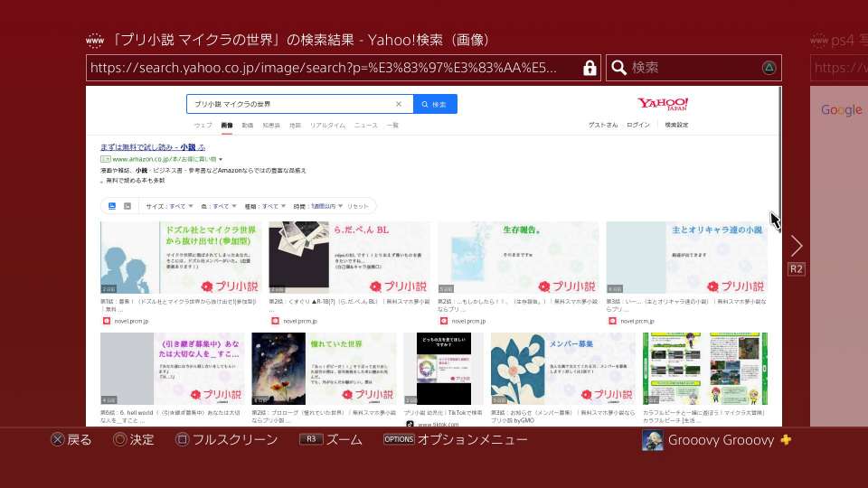Screen dimensions: 868x488
Task: Open the カラフルピーチ magazine thumbnail
Action: (705, 369)
